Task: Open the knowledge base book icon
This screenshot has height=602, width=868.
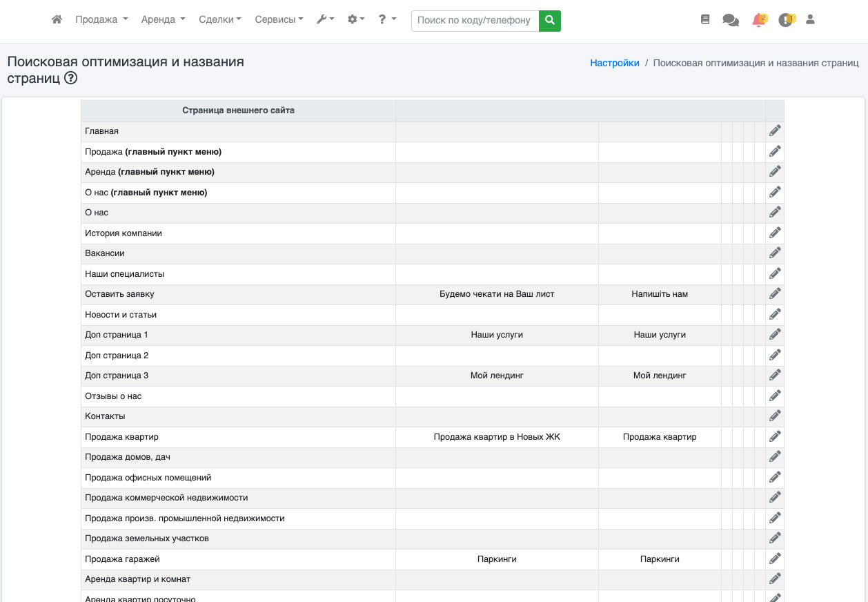Action: [x=704, y=20]
